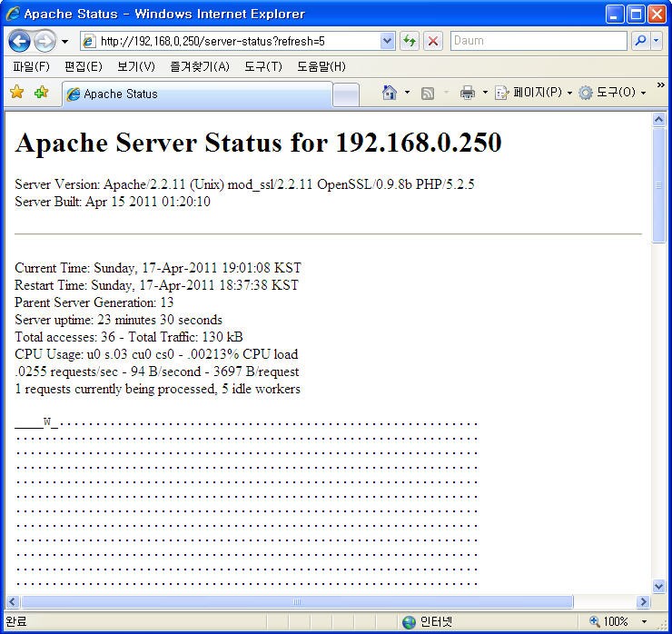Click the Server Version line
672x634 pixels.
(244, 184)
